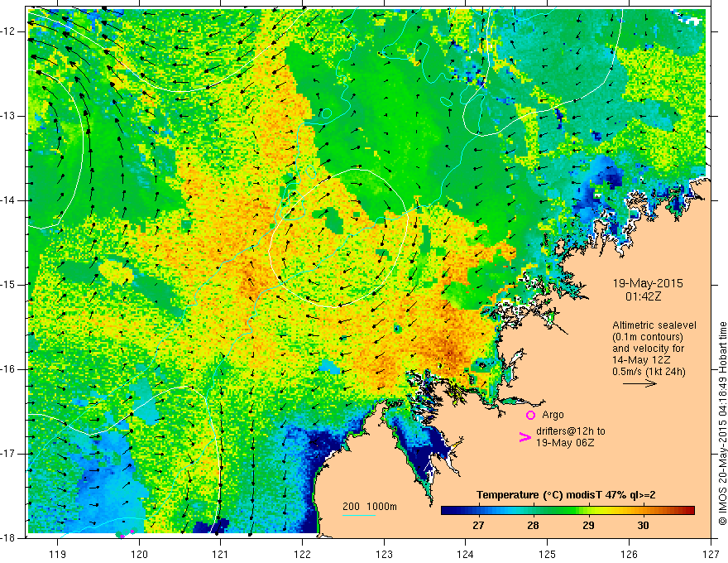This screenshot has height=563, width=728.
Task: Click the '200 1000m' bathymetry label
Action: click(370, 507)
